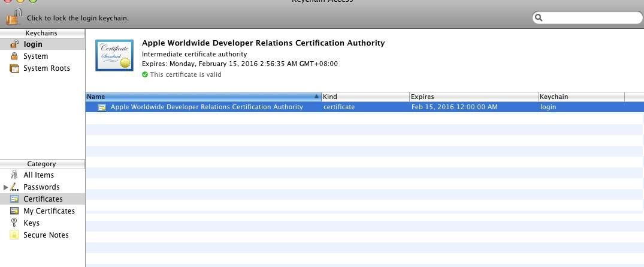644x267 pixels.
Task: Click the green valid checkmark icon
Action: (144, 74)
